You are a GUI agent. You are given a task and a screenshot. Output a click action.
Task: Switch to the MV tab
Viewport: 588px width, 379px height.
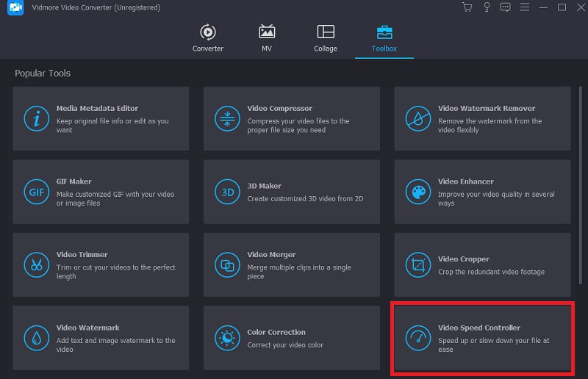coord(267,38)
